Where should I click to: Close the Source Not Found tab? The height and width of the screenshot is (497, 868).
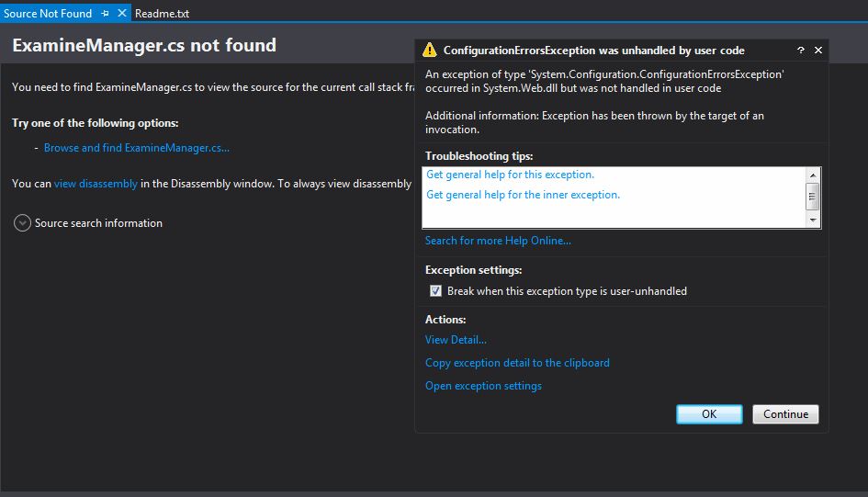pyautogui.click(x=122, y=14)
